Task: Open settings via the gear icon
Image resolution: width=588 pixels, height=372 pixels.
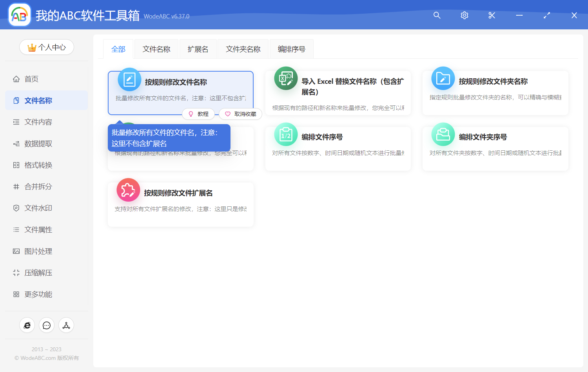Action: coord(464,15)
